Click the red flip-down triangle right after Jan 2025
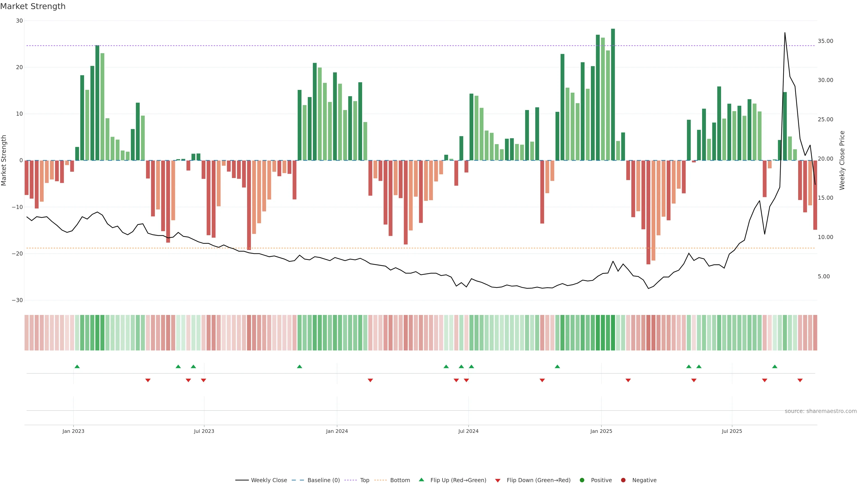This screenshot has width=868, height=488. [x=628, y=380]
